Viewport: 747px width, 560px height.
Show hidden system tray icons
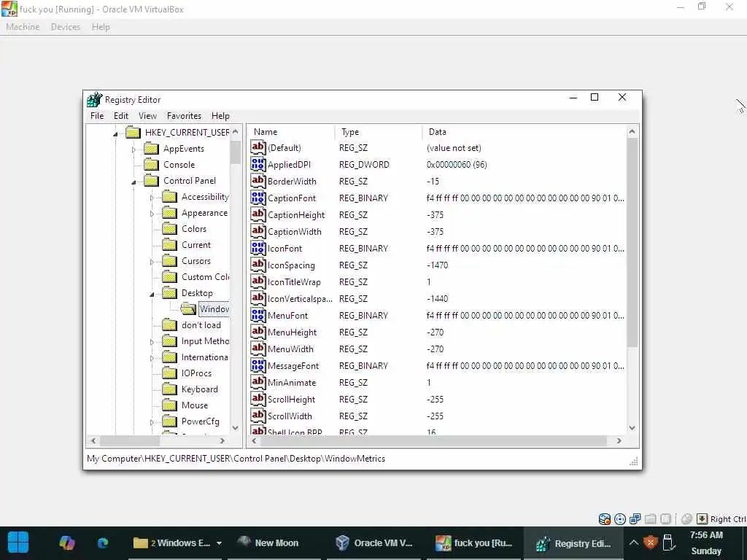(x=633, y=542)
